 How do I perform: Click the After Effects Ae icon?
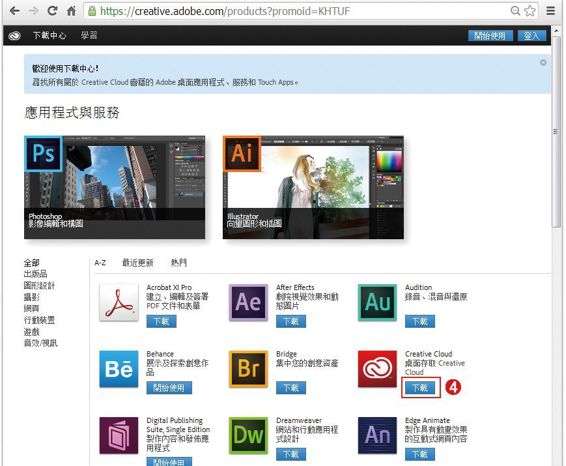[x=248, y=302]
